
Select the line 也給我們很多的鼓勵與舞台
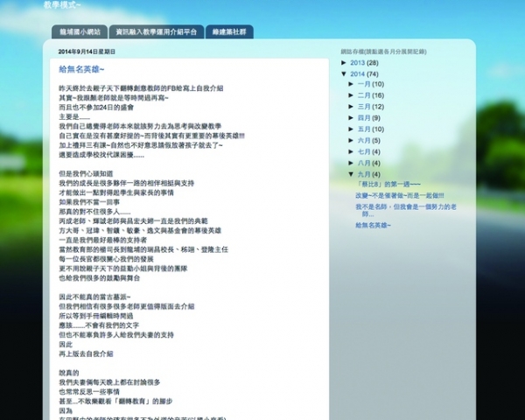pos(100,278)
